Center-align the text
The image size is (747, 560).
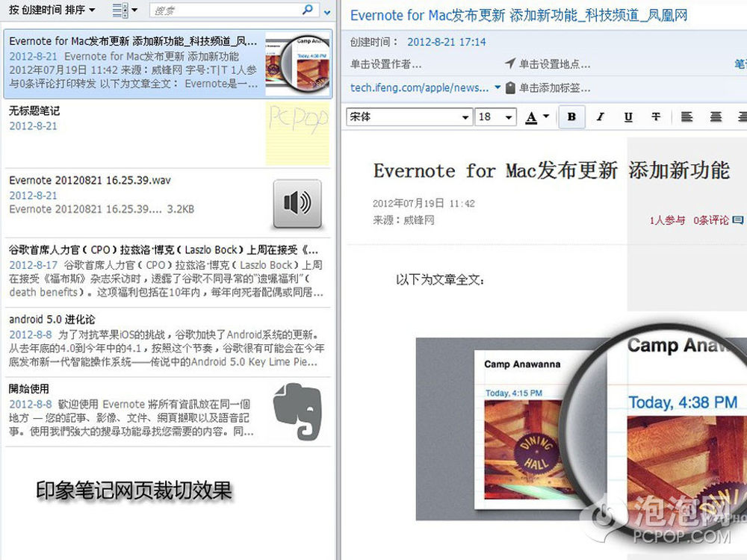click(716, 117)
